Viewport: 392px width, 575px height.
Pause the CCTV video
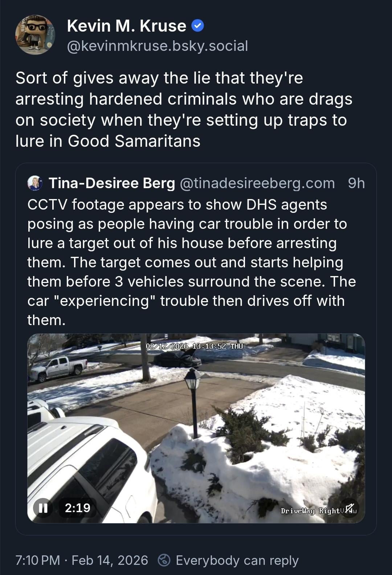tap(43, 507)
